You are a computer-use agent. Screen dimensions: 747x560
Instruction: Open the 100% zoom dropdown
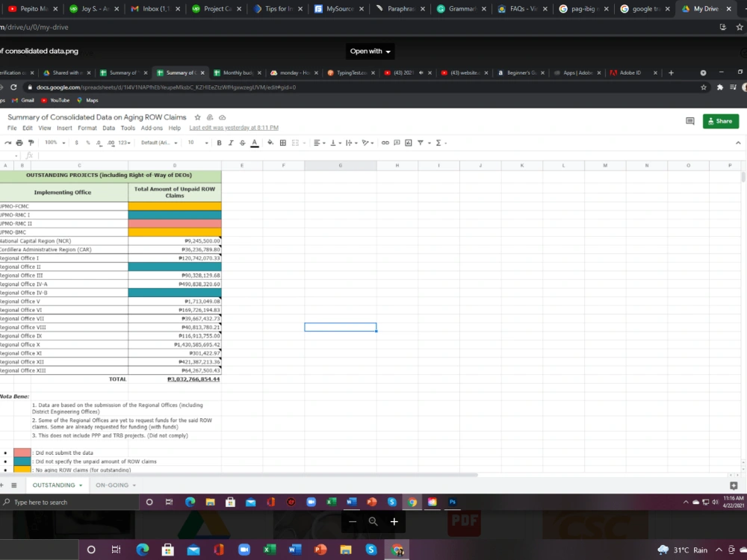55,143
